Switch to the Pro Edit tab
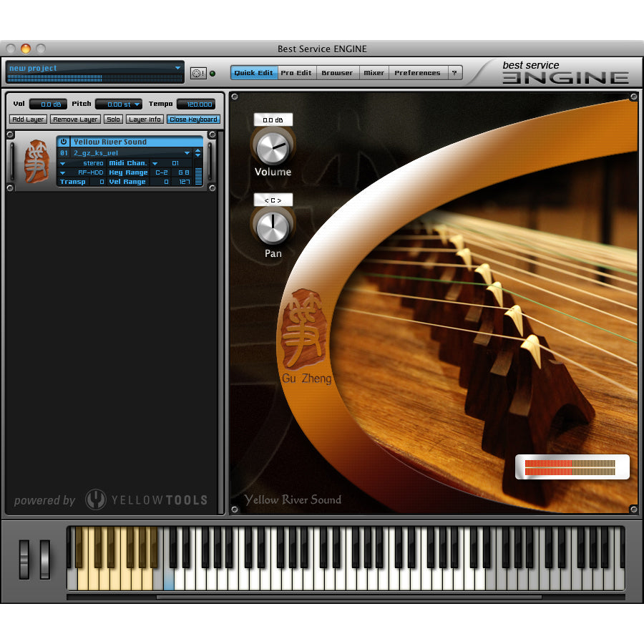This screenshot has width=644, height=644. pos(296,73)
